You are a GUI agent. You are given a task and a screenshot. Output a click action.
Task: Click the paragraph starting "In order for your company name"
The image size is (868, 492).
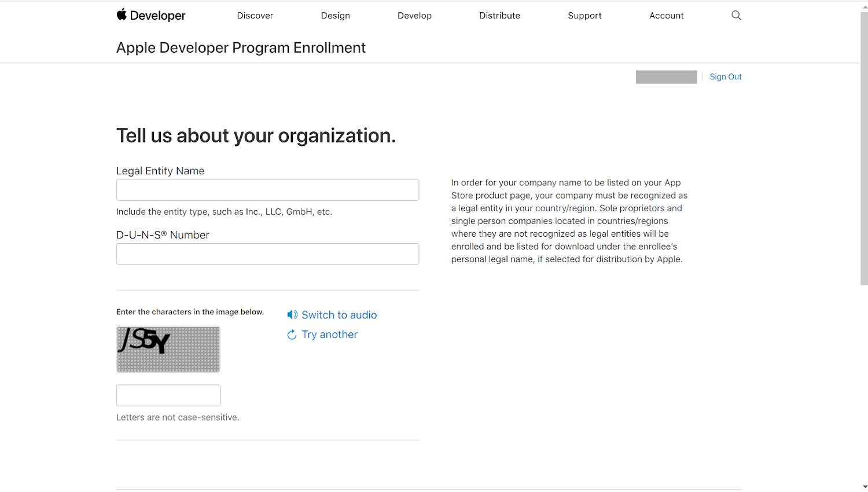569,221
